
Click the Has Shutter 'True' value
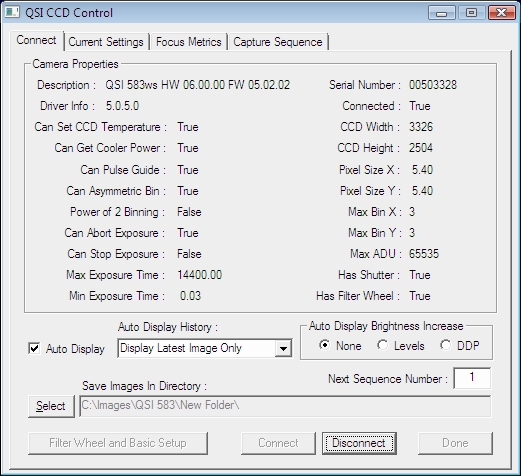click(420, 275)
